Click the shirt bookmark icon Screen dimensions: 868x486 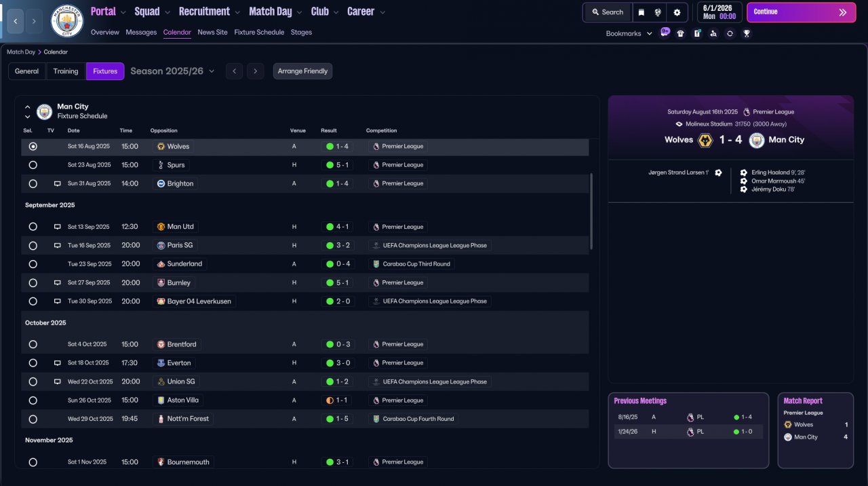[x=681, y=33]
